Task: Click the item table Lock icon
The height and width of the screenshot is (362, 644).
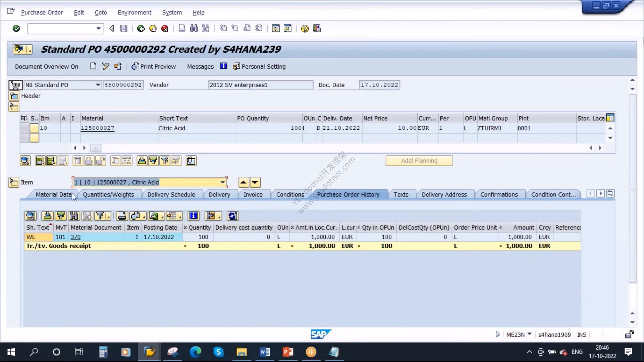Action: tap(89, 161)
